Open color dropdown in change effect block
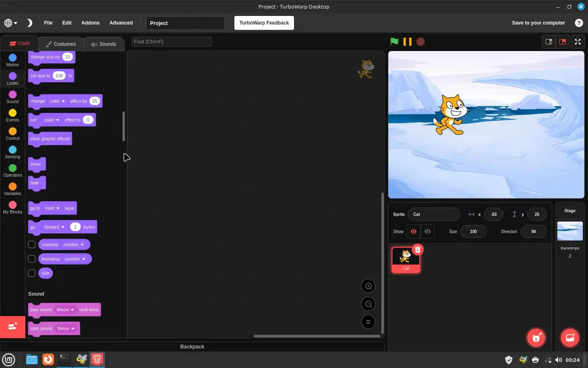588x368 pixels. [x=58, y=101]
